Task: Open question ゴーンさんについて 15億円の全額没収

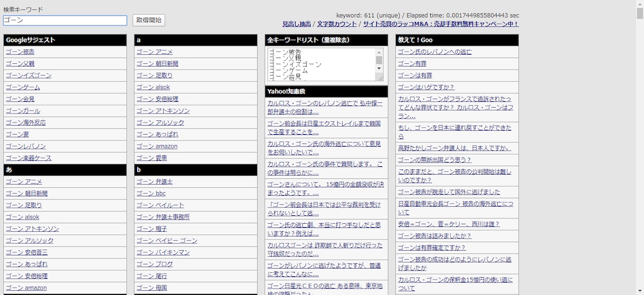Action: click(x=325, y=189)
